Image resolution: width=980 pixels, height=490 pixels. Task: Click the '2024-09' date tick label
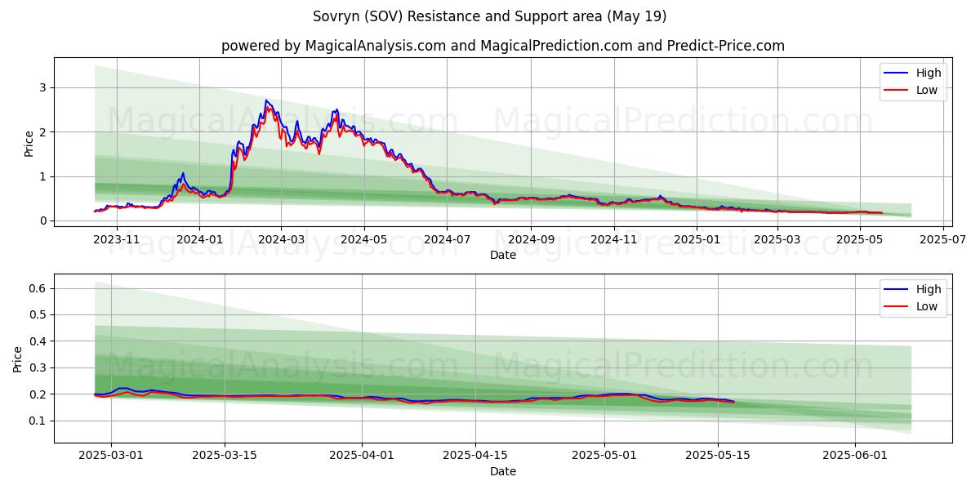[531, 239]
